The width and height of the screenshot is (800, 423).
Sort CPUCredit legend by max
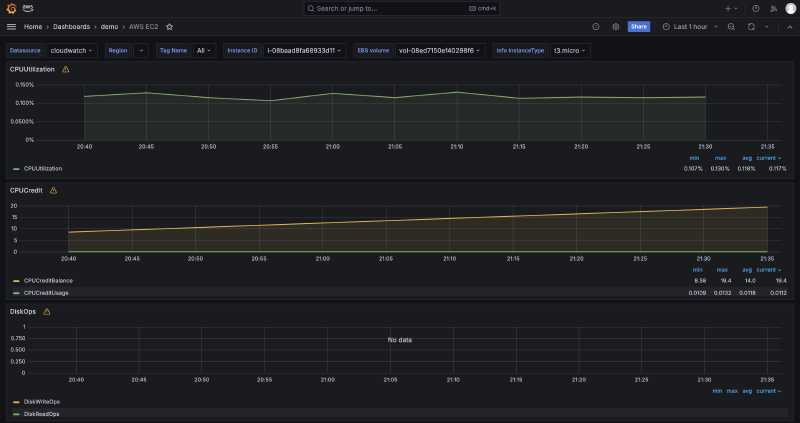tap(722, 270)
